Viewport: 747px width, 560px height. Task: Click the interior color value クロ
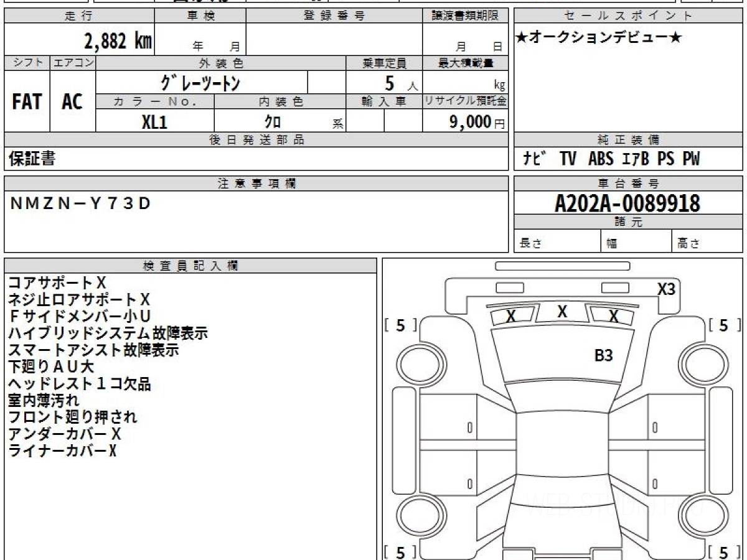[273, 121]
